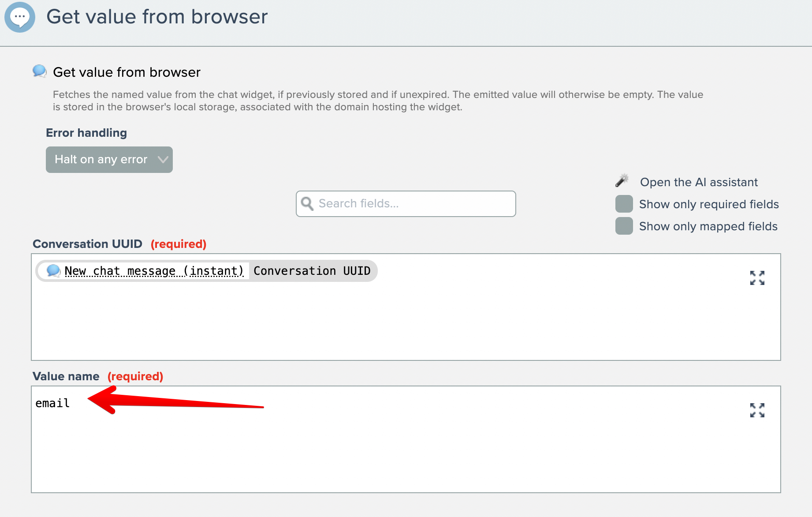Open the AI assistant link
Screen dimensions: 812x517
[x=699, y=182]
